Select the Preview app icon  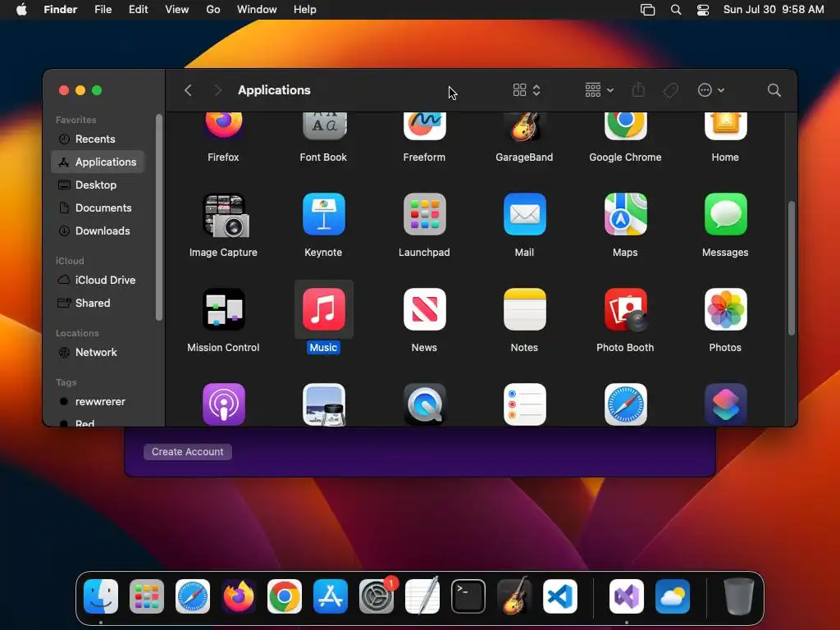click(x=323, y=404)
